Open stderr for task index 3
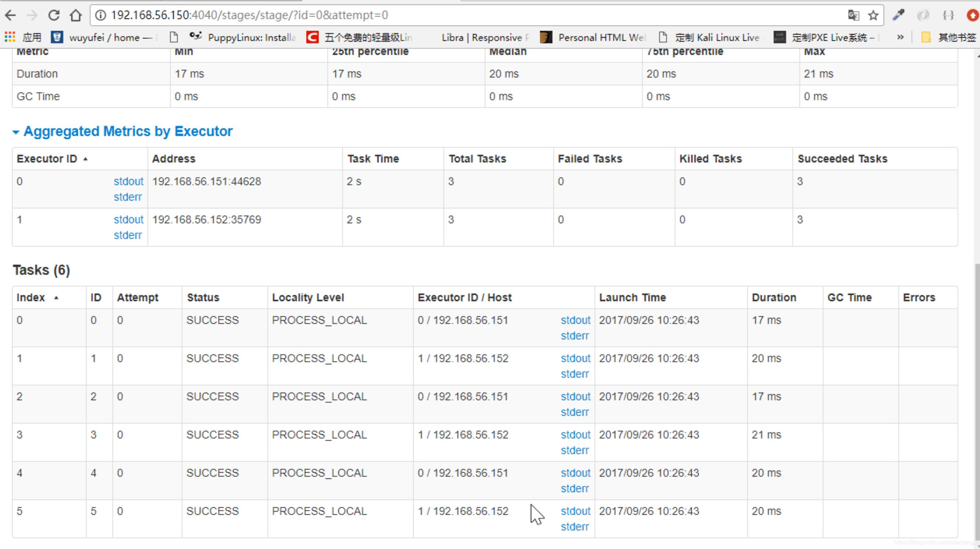 tap(575, 450)
